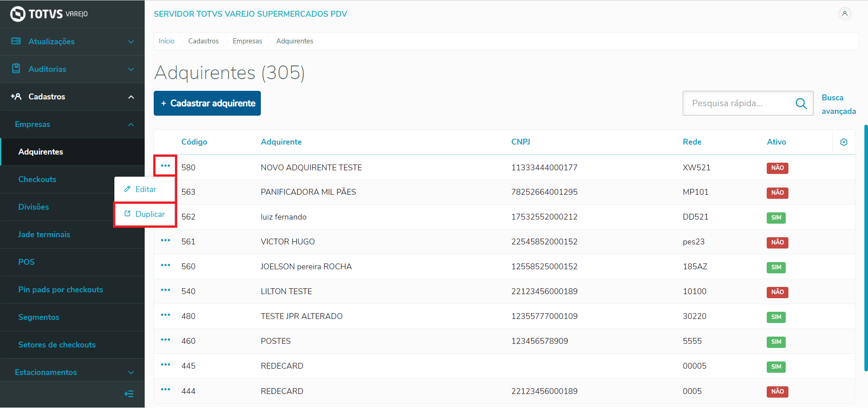Image resolution: width=868 pixels, height=408 pixels.
Task: Open the Busca avançada link
Action: [839, 104]
